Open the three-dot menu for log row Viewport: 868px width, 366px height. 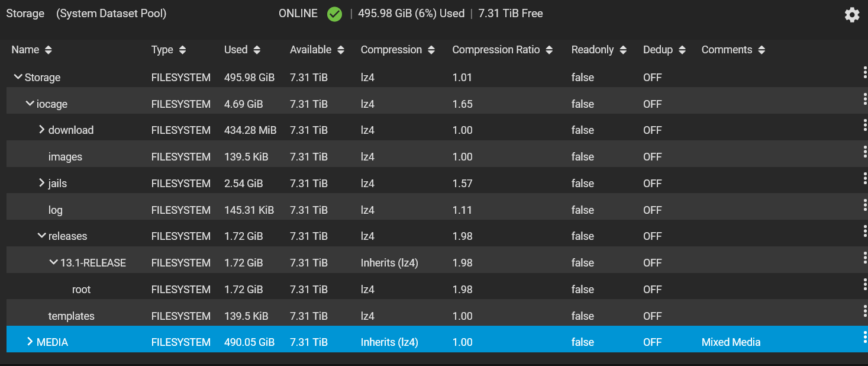coord(864,206)
